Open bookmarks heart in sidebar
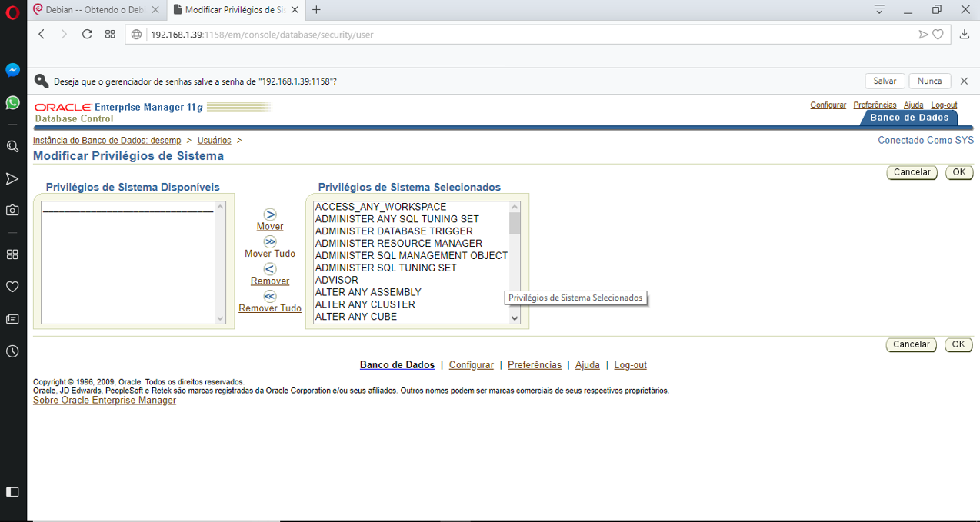Image resolution: width=980 pixels, height=522 pixels. pos(12,287)
